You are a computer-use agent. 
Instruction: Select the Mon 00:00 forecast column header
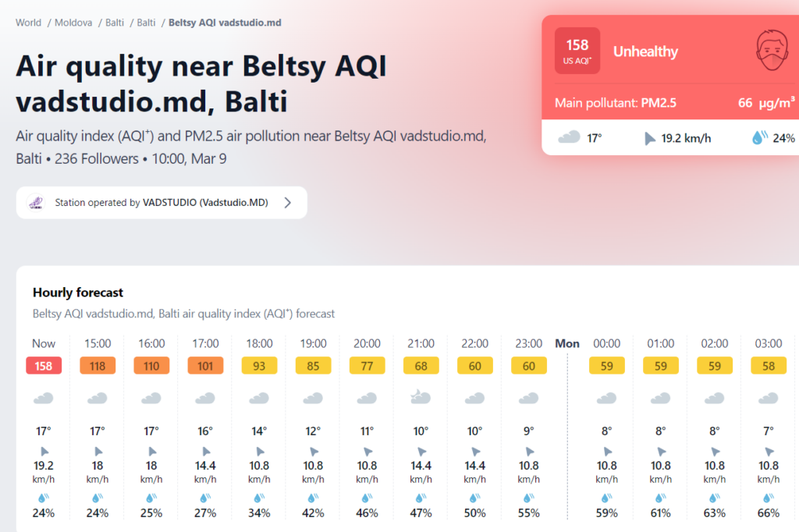pos(606,343)
